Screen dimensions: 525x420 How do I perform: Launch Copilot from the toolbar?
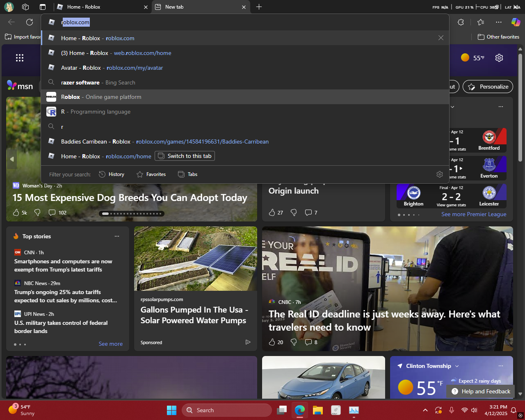pyautogui.click(x=516, y=22)
